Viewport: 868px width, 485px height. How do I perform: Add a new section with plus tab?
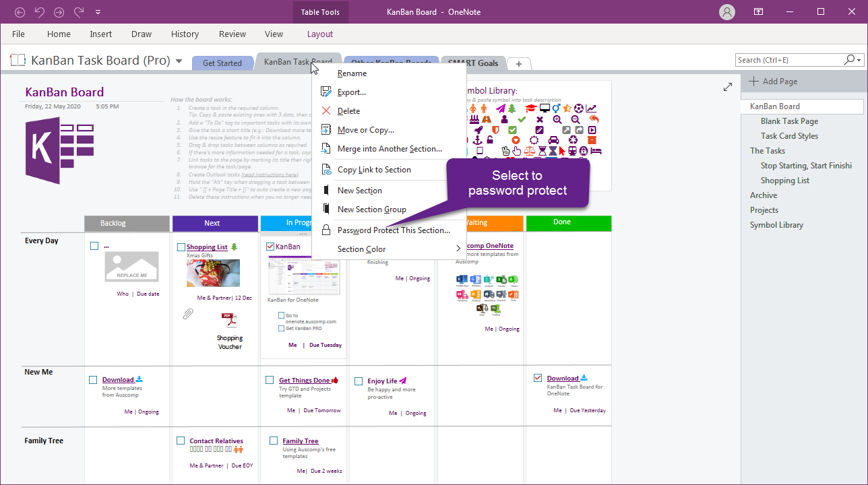(518, 63)
